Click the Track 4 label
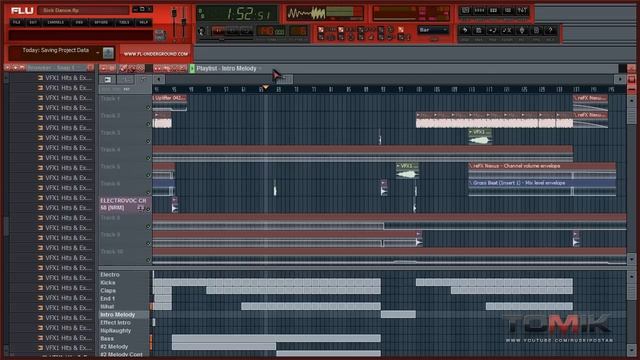The height and width of the screenshot is (360, 640). 111,150
